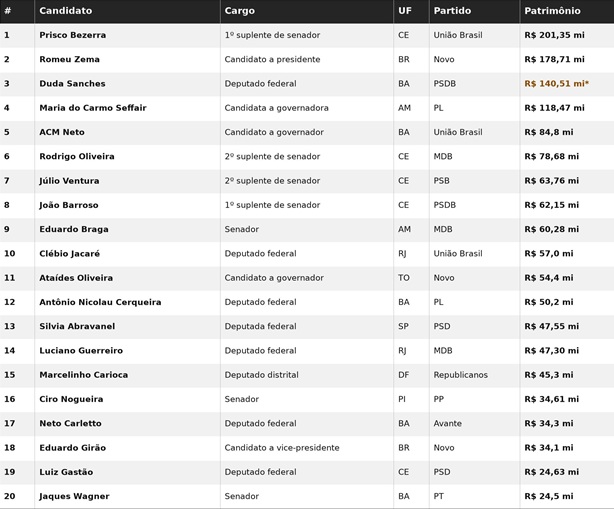The height and width of the screenshot is (509, 614).
Task: Click the value R$ 24,5 mi
Action: (x=549, y=496)
